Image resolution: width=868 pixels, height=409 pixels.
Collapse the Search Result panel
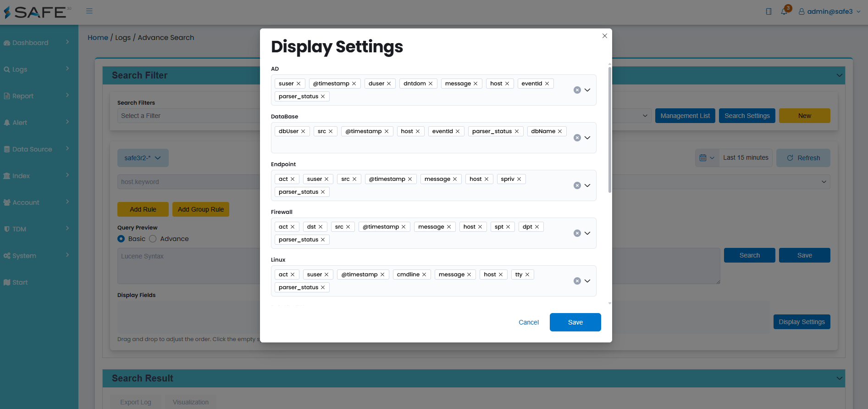coord(840,378)
